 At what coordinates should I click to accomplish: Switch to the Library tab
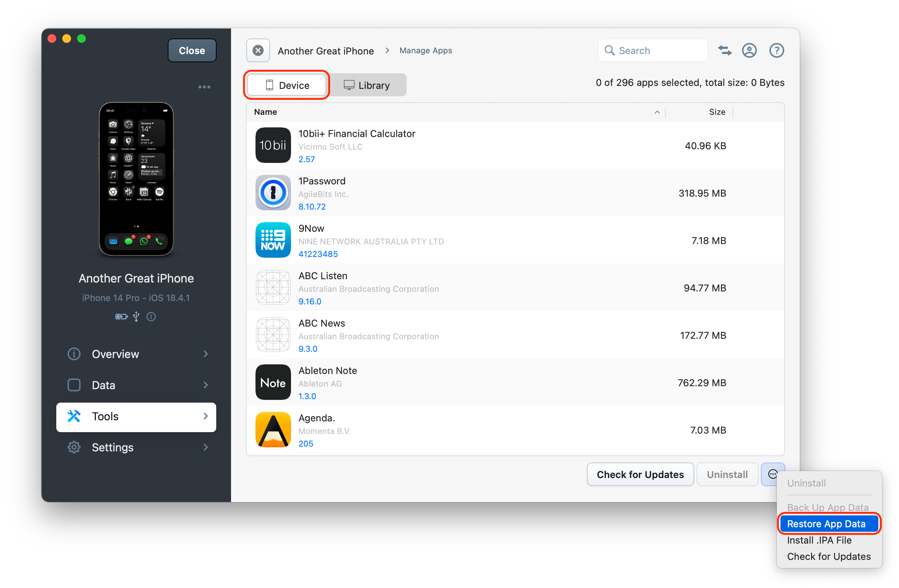pyautogui.click(x=367, y=85)
